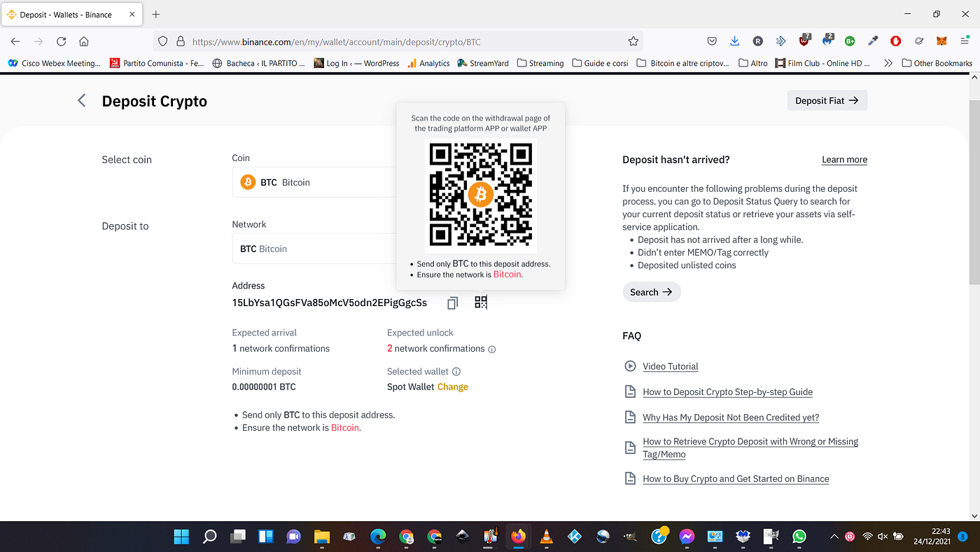Click the taskbar volume icon
Screen dimensions: 980x552
[883, 537]
